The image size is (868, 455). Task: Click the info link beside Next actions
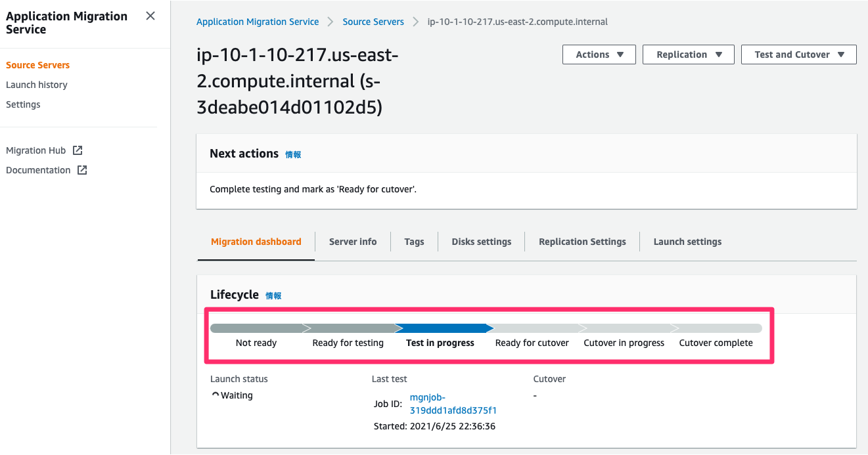tap(293, 154)
